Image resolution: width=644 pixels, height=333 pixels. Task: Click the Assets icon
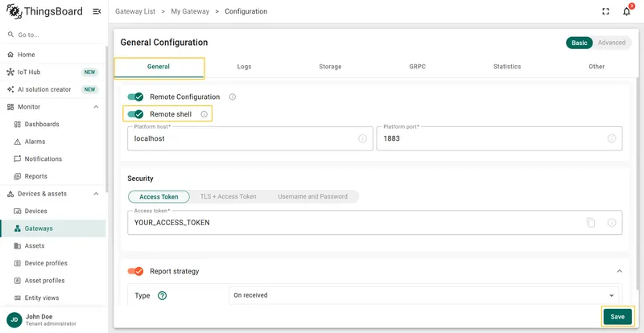click(x=17, y=246)
